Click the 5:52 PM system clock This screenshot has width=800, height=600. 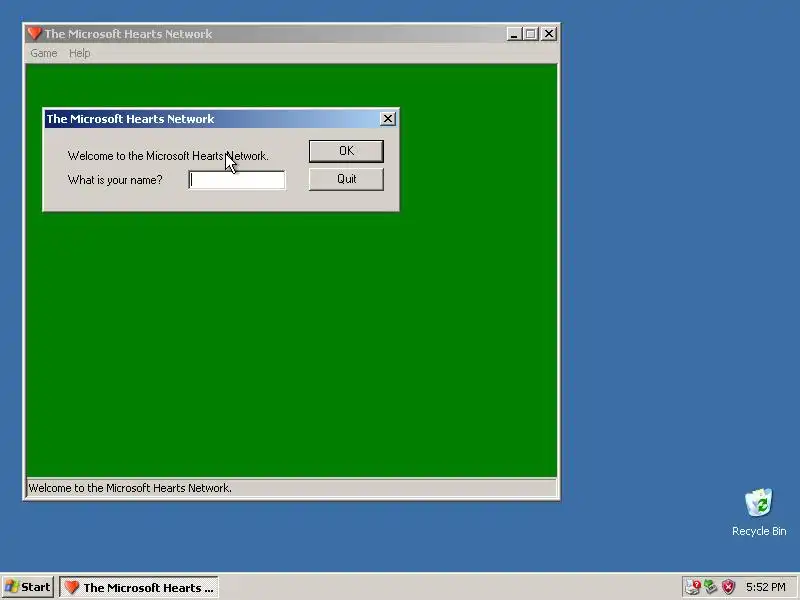tap(765, 587)
